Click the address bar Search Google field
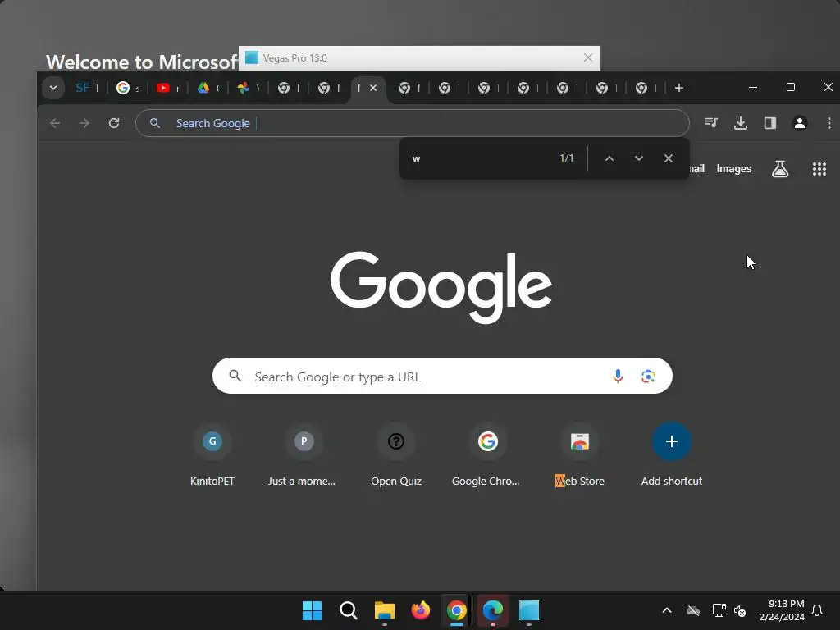This screenshot has height=630, width=840. pos(413,123)
